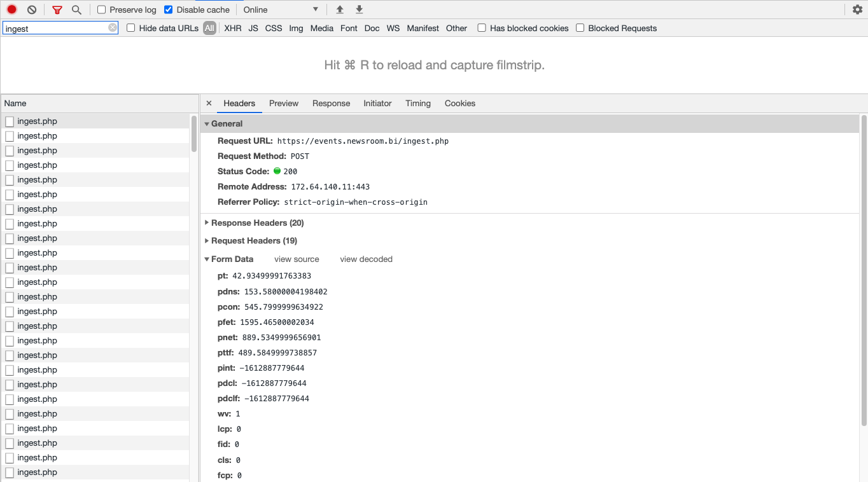868x482 pixels.
Task: Import HAR file using upload arrow
Action: (x=339, y=10)
